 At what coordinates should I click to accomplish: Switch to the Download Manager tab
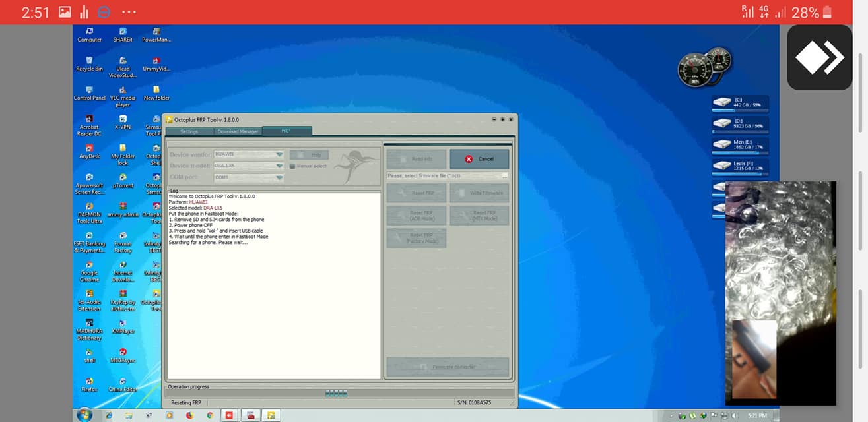tap(238, 131)
